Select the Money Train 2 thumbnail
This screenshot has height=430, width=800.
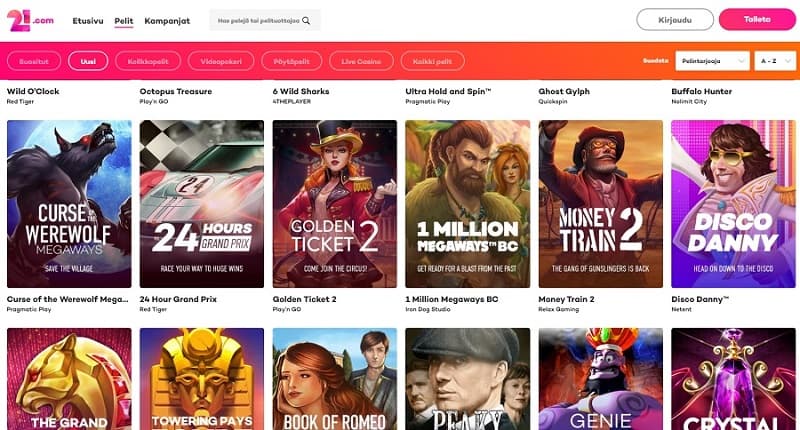tap(601, 204)
